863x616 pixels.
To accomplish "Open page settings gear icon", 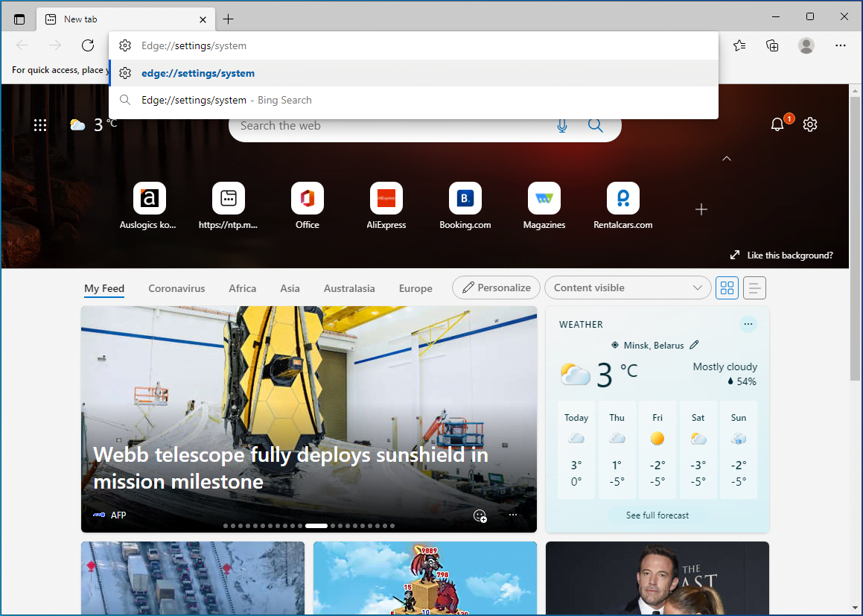I will point(810,124).
